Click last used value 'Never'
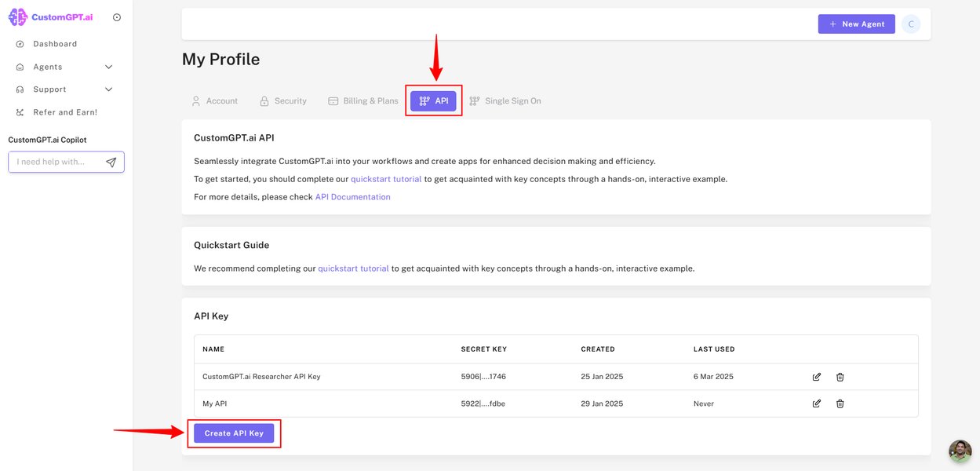The height and width of the screenshot is (471, 980). (704, 403)
